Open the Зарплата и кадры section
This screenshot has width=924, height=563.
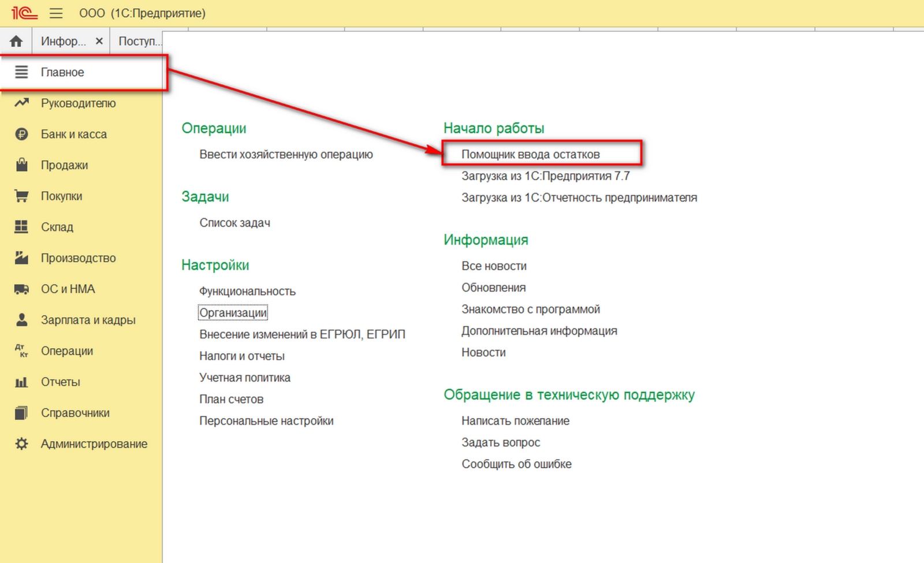(x=88, y=320)
